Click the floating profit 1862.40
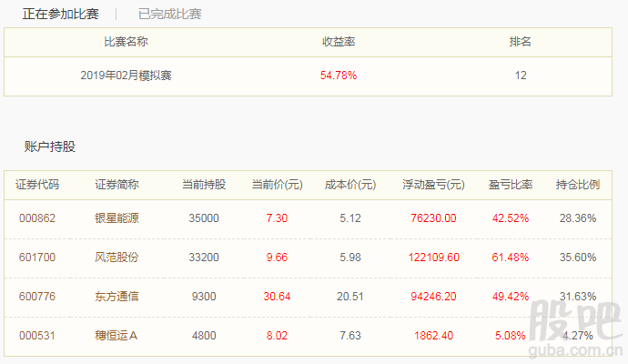 click(x=434, y=336)
